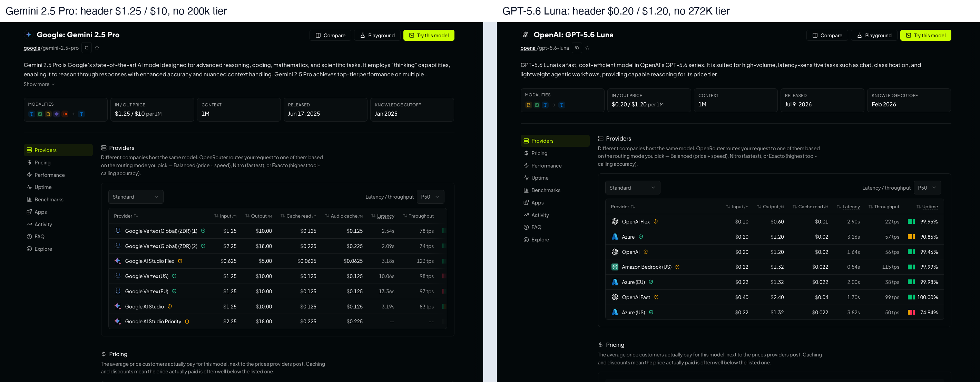
Task: Click shield icon beside Amazon Bedrock (US)
Action: tap(677, 267)
